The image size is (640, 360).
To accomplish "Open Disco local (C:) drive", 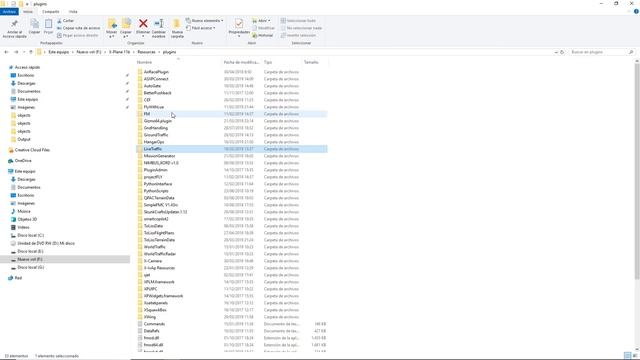I will pos(30,236).
